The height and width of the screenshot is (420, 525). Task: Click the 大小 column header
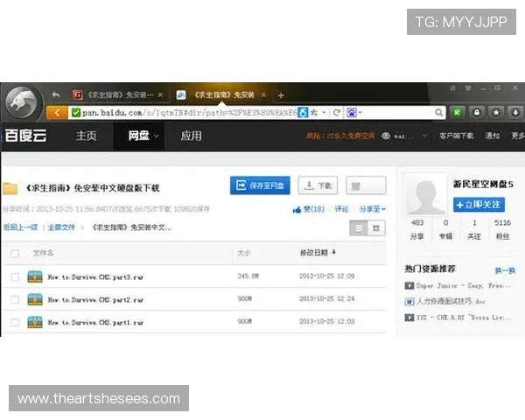pyautogui.click(x=244, y=253)
